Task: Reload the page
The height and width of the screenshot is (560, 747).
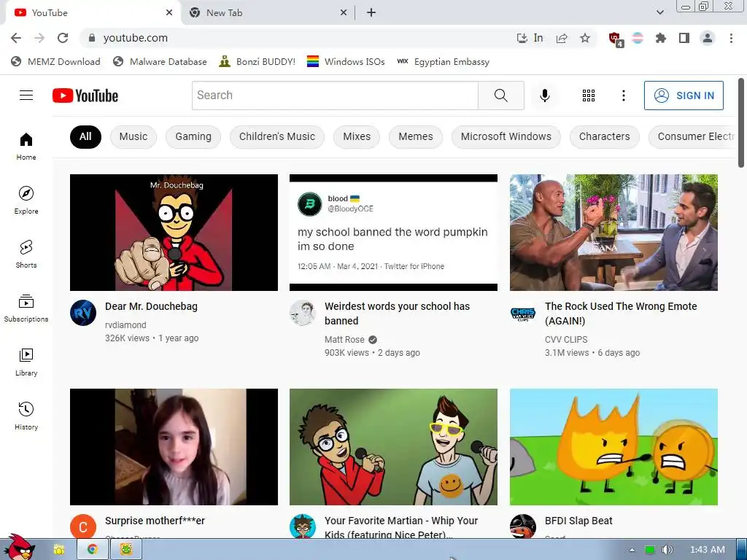Action: tap(63, 38)
